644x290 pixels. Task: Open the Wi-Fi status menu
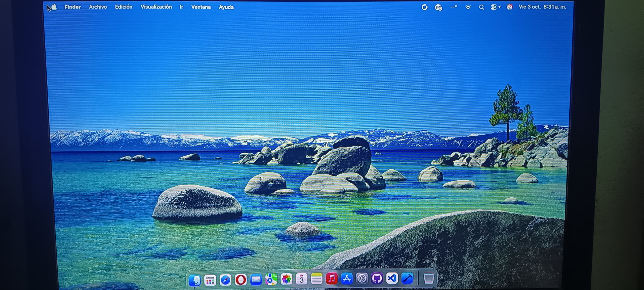click(x=468, y=7)
